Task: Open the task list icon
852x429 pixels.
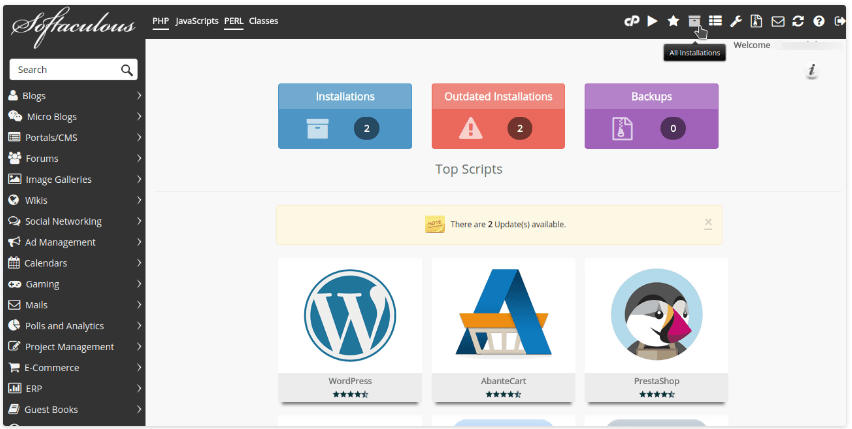Action: click(x=715, y=21)
